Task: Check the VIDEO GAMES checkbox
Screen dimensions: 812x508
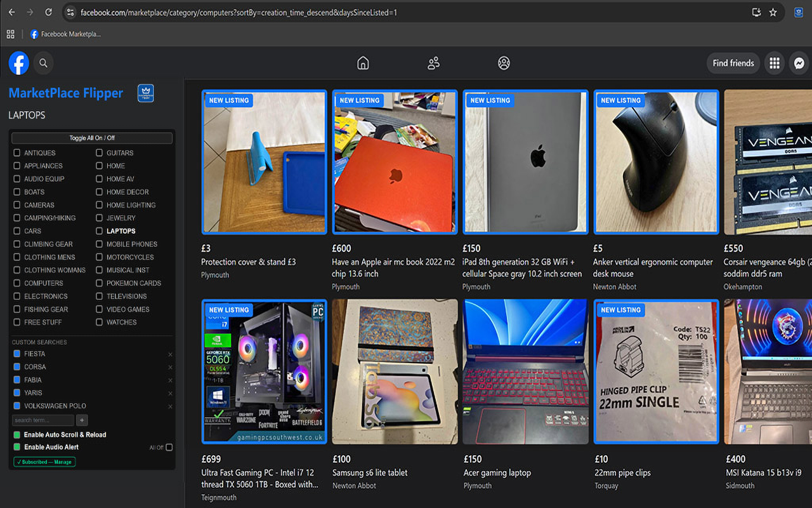Action: point(99,309)
